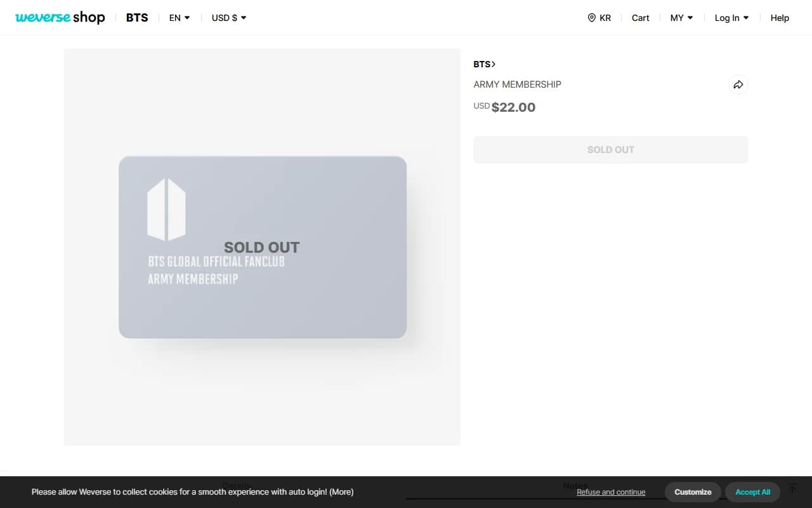Open the cookie Customize options
The height and width of the screenshot is (508, 812).
pos(693,491)
